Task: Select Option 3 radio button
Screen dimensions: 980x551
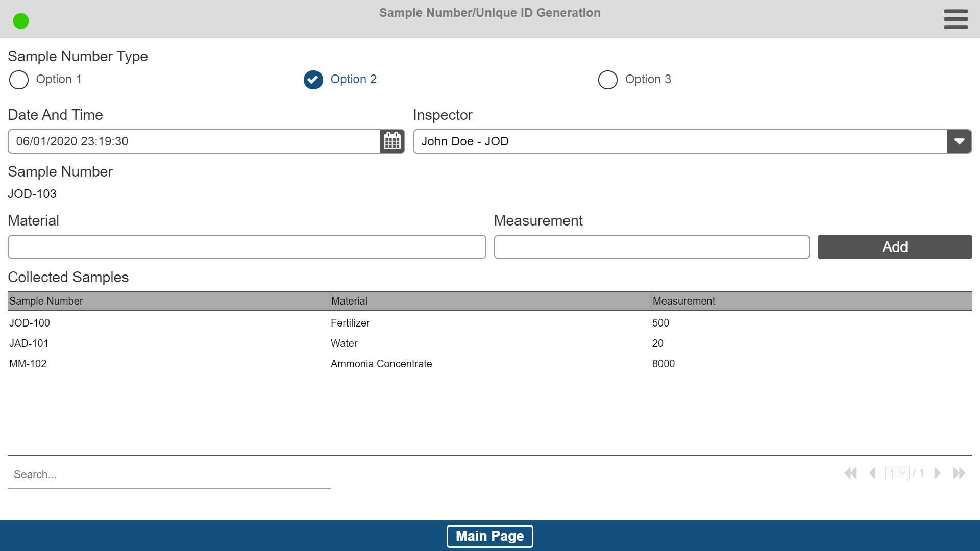Action: 607,80
